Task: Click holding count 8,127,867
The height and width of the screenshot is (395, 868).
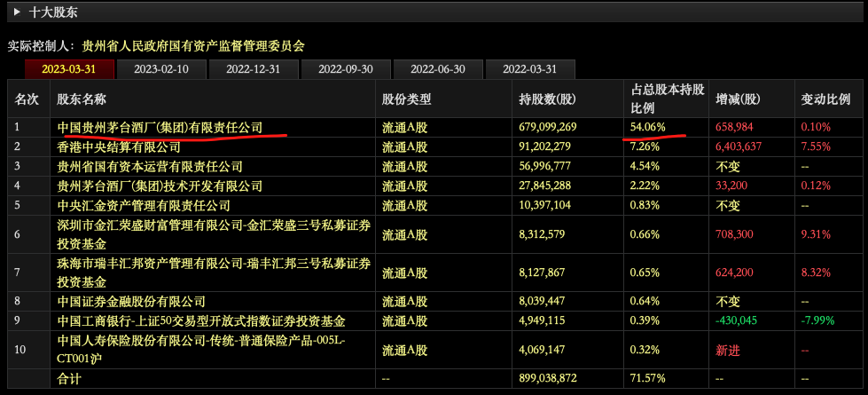Action: click(x=542, y=273)
